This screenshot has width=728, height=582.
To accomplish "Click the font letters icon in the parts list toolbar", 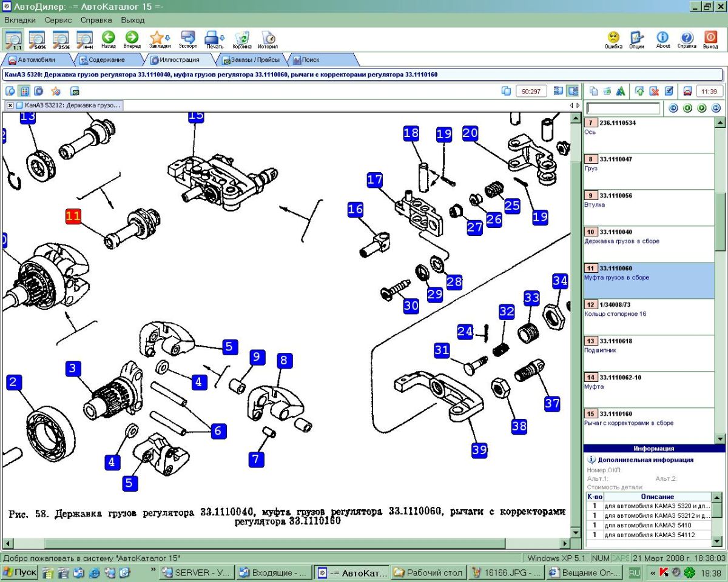I will (x=621, y=91).
